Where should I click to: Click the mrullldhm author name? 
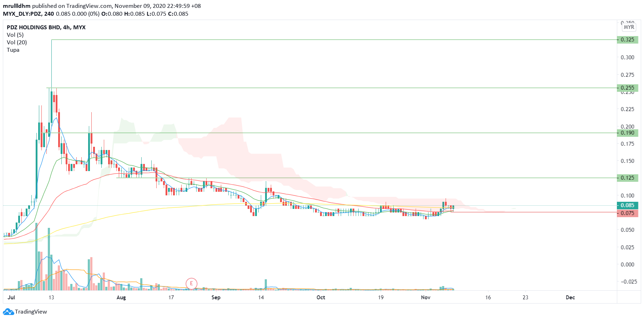17,6
